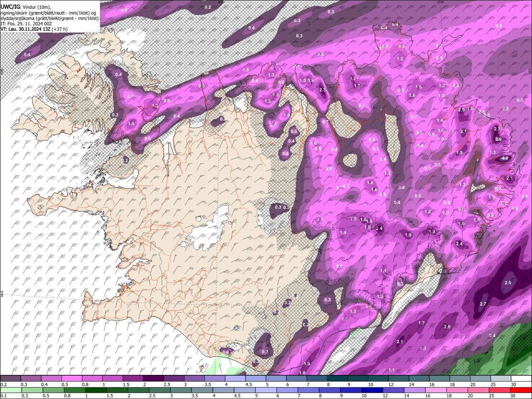Pick the snowfall legend swatch labeled 6
532x399 pixels.
pos(296,379)
